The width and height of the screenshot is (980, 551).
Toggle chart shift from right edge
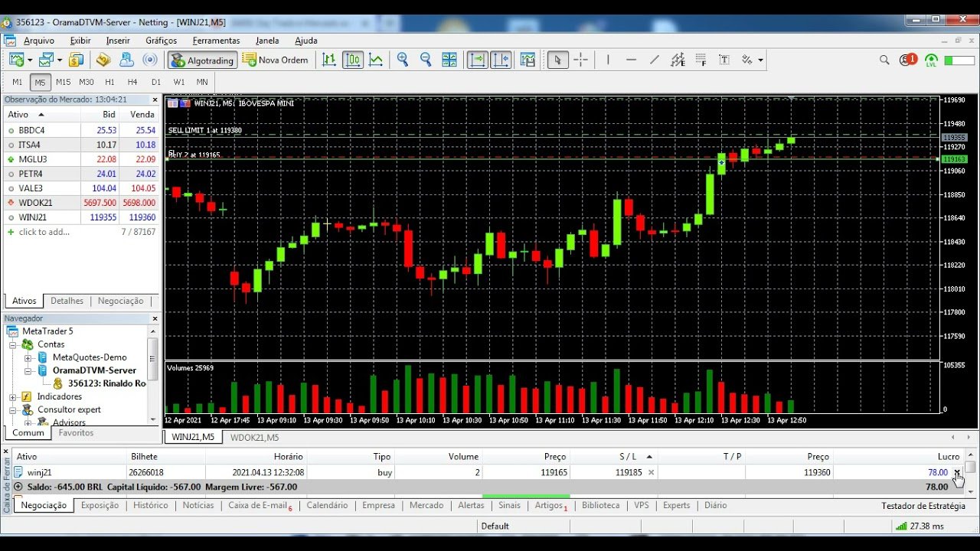tap(501, 60)
